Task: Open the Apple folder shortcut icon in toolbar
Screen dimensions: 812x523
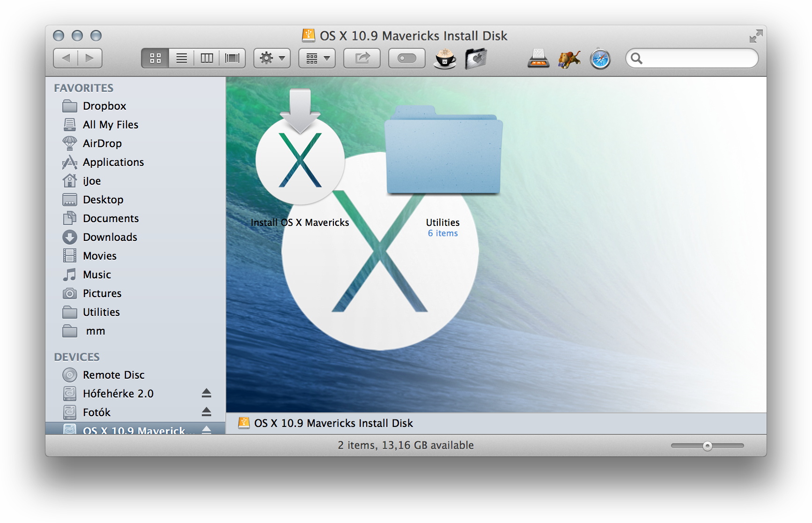Action: tap(476, 59)
